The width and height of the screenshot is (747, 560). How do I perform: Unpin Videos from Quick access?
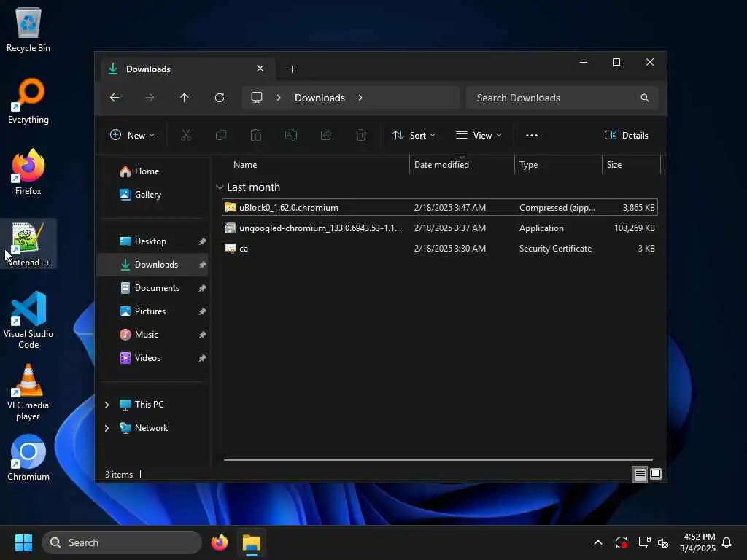click(x=203, y=358)
